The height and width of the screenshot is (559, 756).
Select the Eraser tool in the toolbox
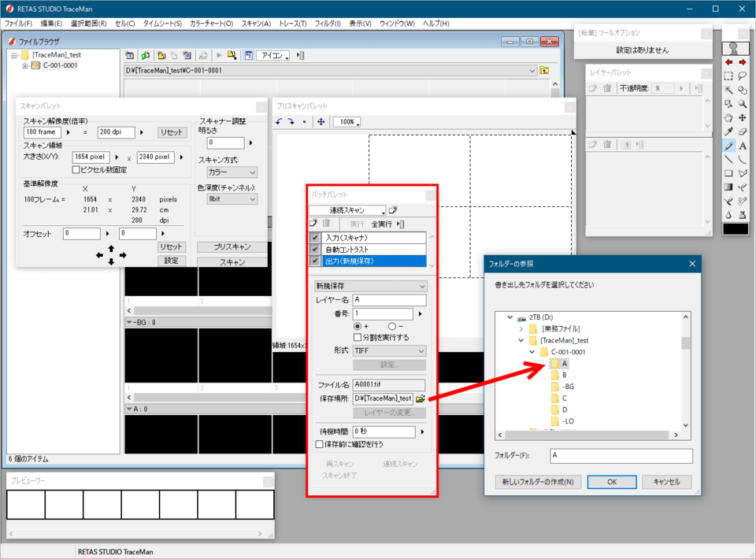[743, 131]
